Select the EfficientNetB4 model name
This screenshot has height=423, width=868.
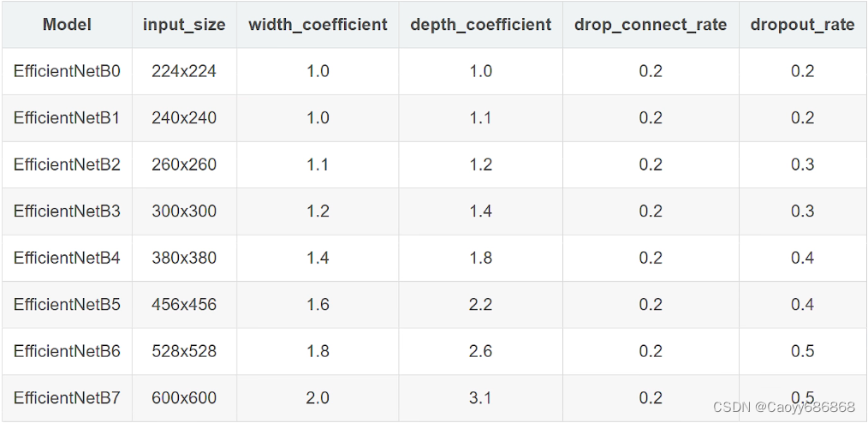click(x=67, y=258)
